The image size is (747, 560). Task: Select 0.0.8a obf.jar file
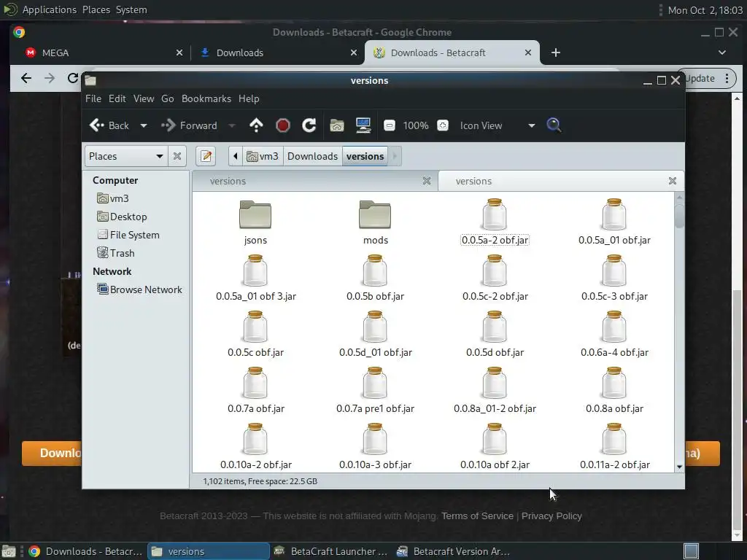614,391
